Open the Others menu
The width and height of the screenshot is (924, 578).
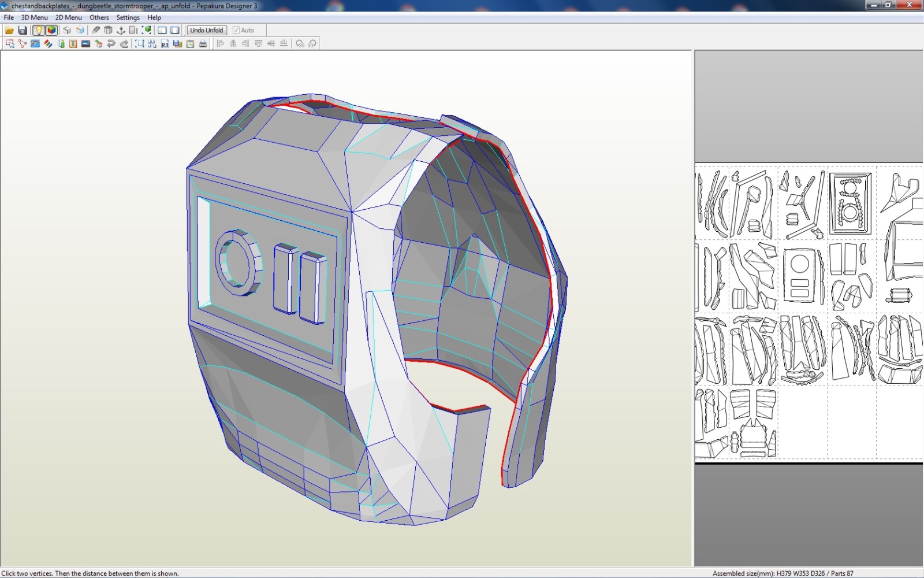coord(99,17)
